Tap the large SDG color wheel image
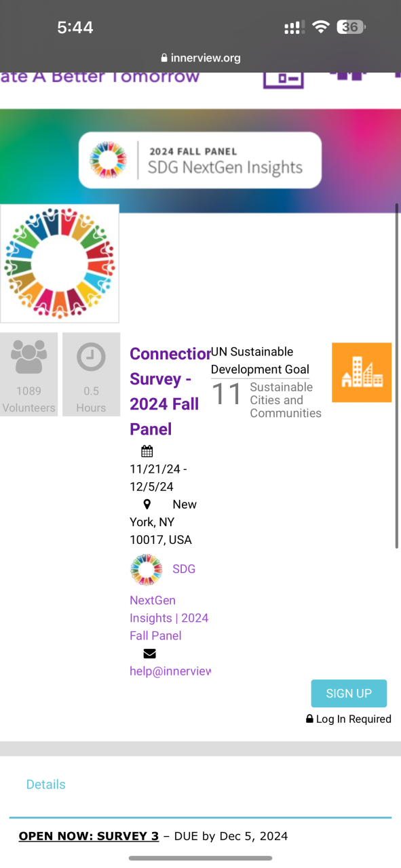401x868 pixels. point(60,264)
